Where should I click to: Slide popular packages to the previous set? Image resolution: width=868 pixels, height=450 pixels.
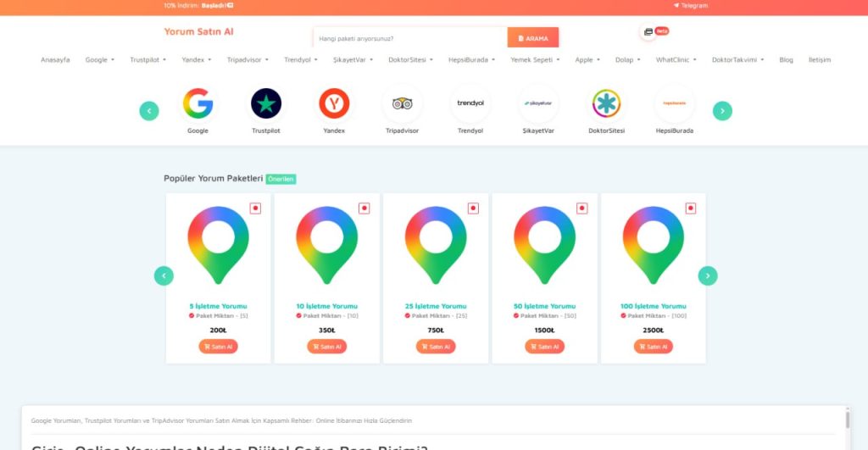164,275
